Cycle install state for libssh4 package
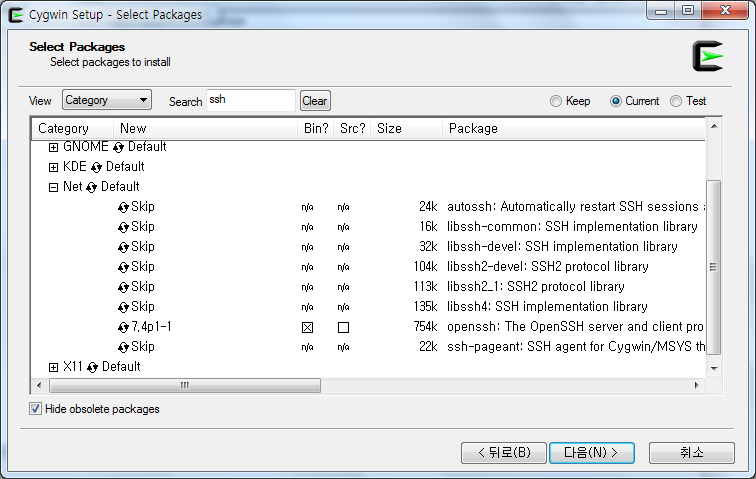Image resolution: width=756 pixels, height=479 pixels. click(123, 307)
